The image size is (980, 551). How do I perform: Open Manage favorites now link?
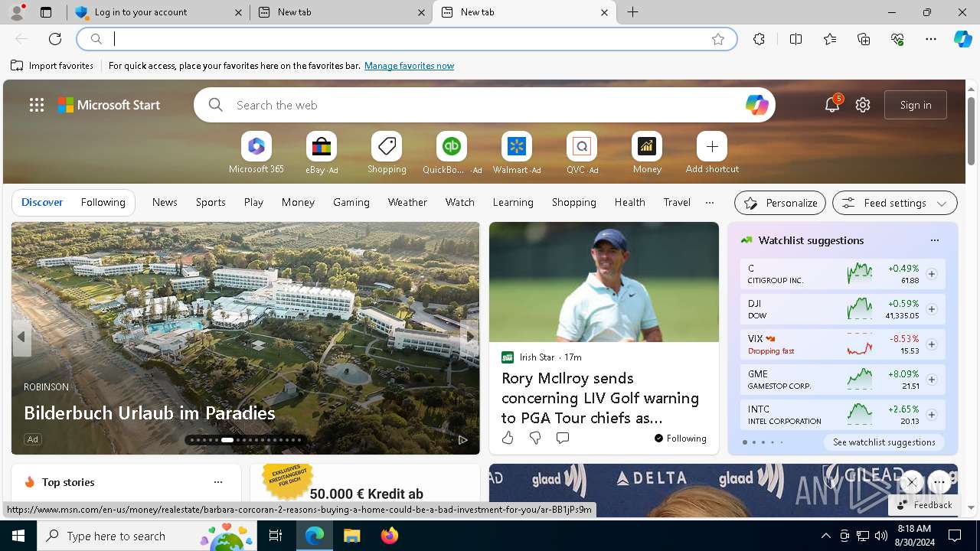pyautogui.click(x=409, y=66)
